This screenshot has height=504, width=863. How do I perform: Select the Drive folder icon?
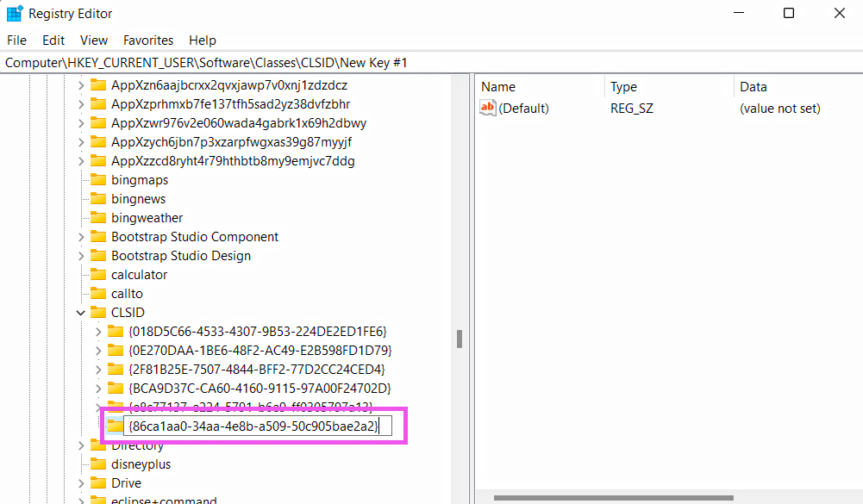click(x=98, y=482)
